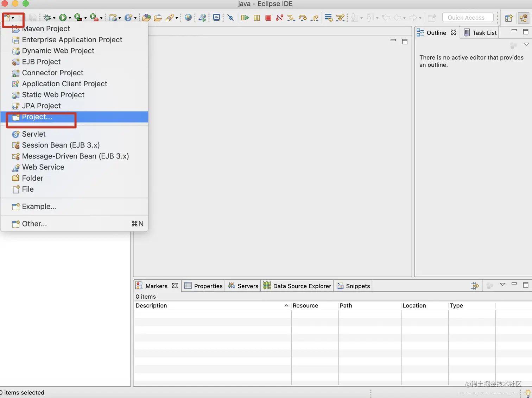Select Folder in the New menu
The image size is (532, 398).
click(x=74, y=178)
